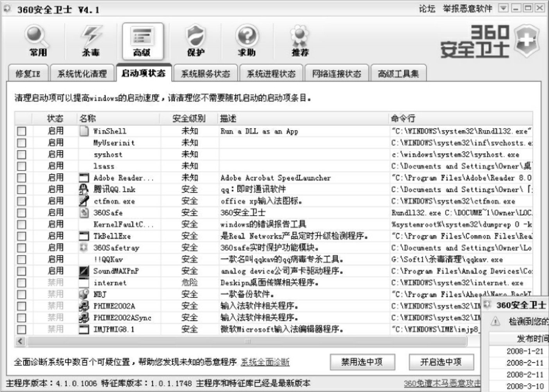Image resolution: width=549 pixels, height=392 pixels.
Task: Click the SoundMAXPnP entry's icon
Action: (x=84, y=271)
